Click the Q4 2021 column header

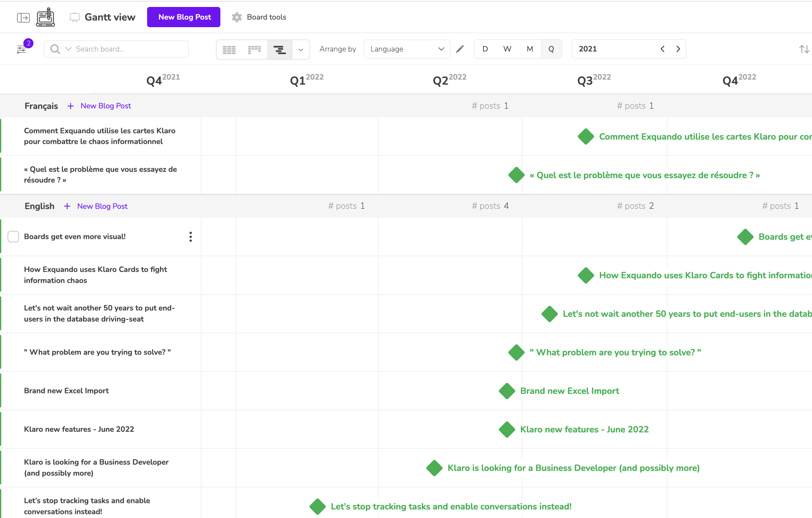[163, 80]
